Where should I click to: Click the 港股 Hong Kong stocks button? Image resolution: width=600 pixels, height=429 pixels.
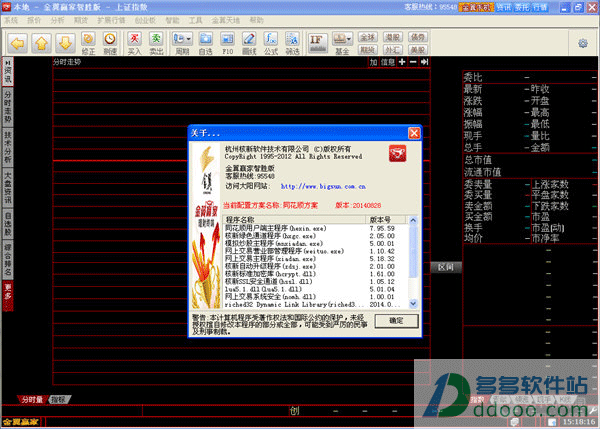(393, 37)
